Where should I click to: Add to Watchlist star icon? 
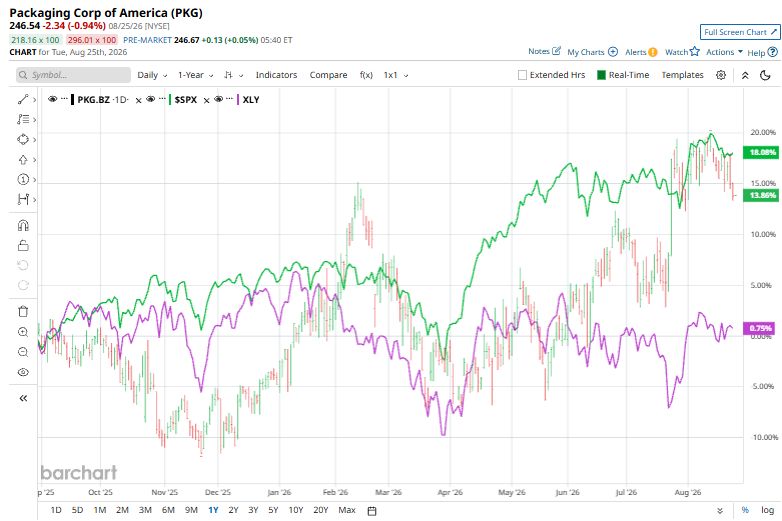[695, 51]
